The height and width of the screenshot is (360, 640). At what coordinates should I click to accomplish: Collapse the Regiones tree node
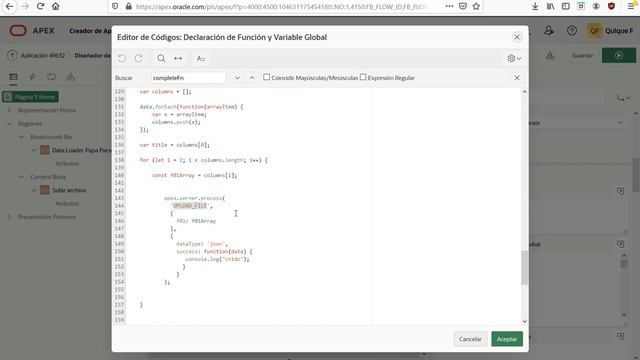(x=9, y=124)
